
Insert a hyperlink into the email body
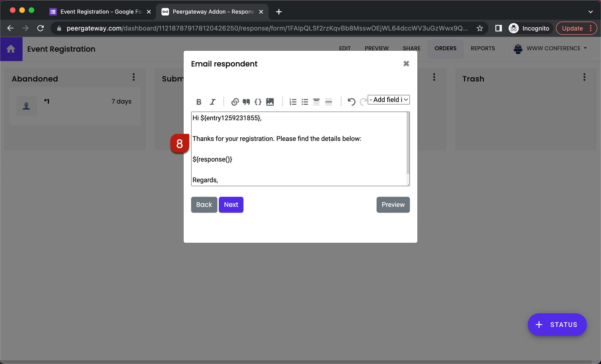tap(235, 102)
